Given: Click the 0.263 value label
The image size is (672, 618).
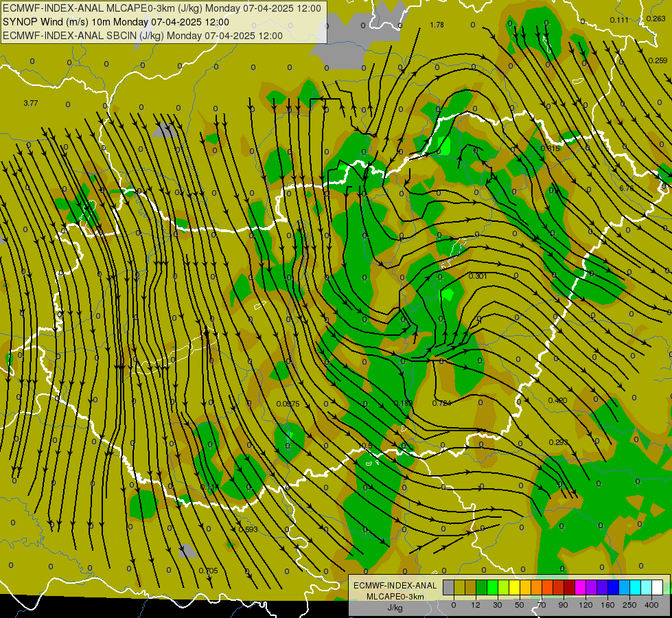Looking at the screenshot, I should [656, 19].
